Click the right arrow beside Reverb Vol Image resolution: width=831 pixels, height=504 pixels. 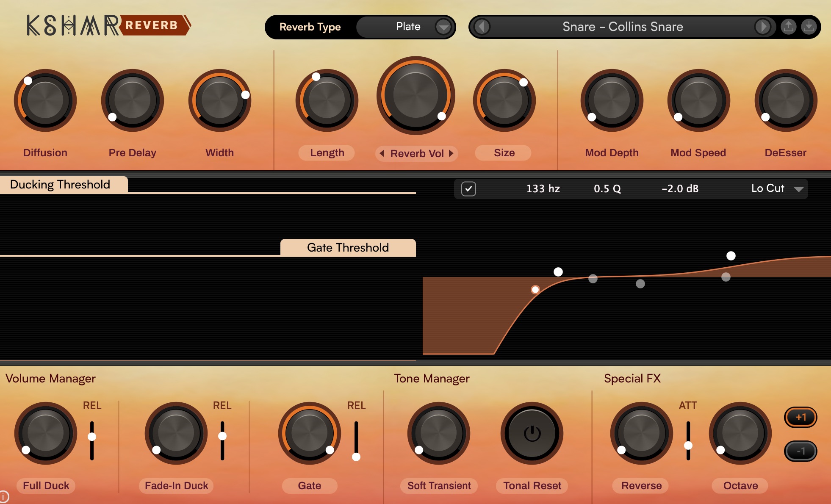[x=451, y=153]
